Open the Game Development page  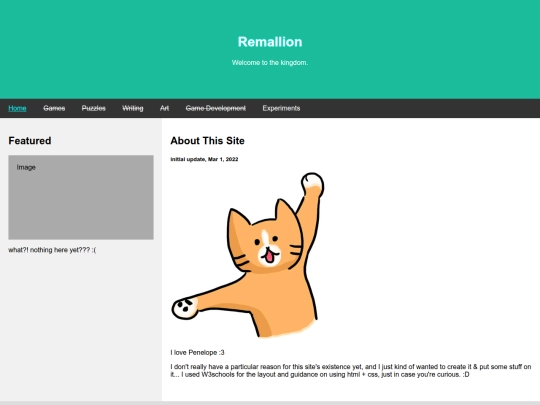pos(216,108)
